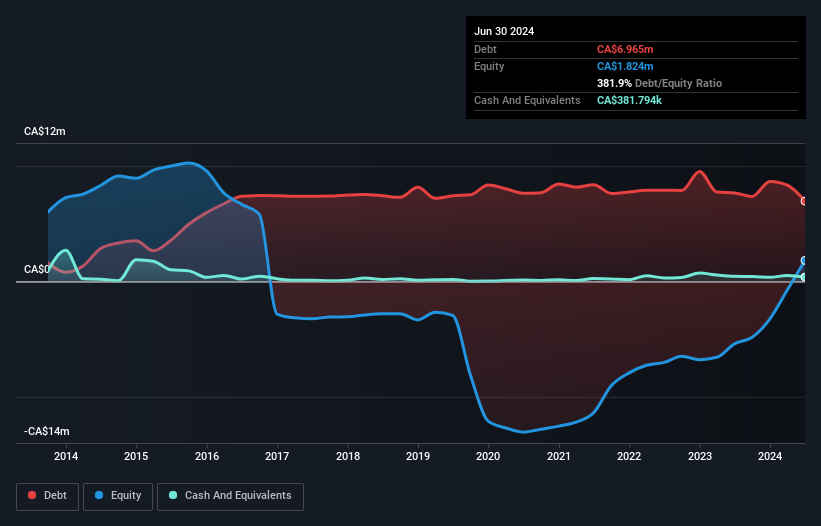Toggle the Equity series legend button
Image resolution: width=821 pixels, height=526 pixels.
pos(118,496)
